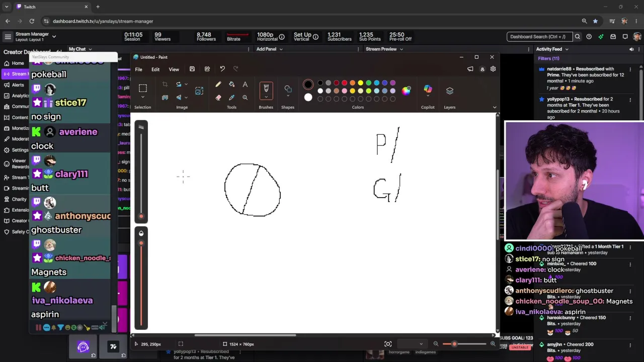The image size is (644, 362).
Task: Expand the Stream Manager layout dropdown
Action: [54, 36]
